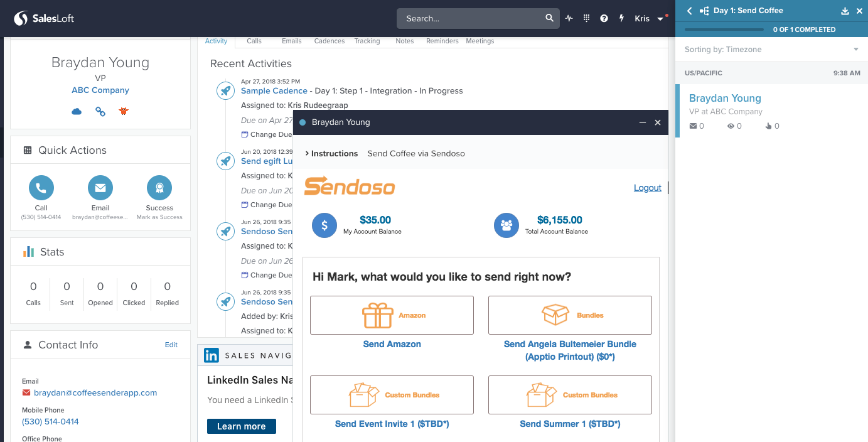Mark contact as Success icon
Image resolution: width=868 pixels, height=442 pixels.
point(159,188)
